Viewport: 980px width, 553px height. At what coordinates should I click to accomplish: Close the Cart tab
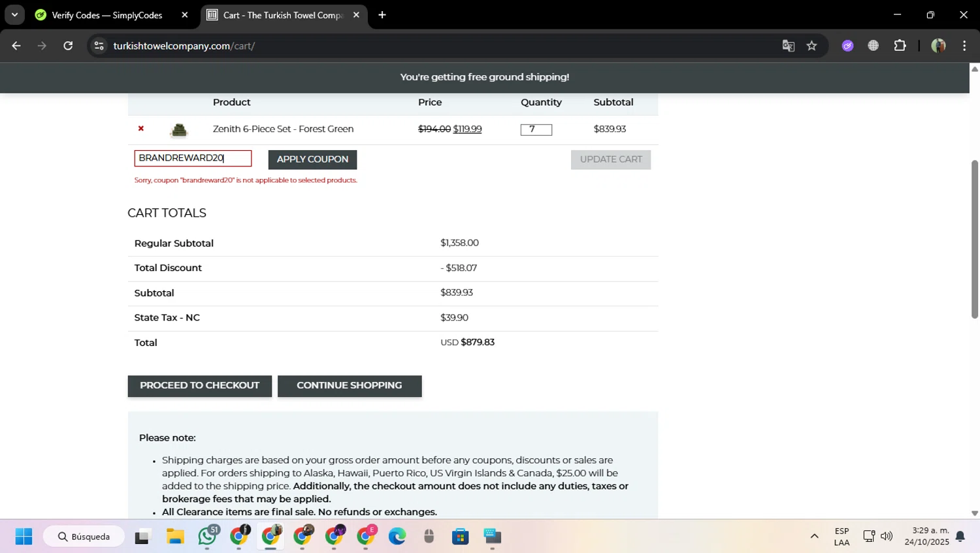356,15
